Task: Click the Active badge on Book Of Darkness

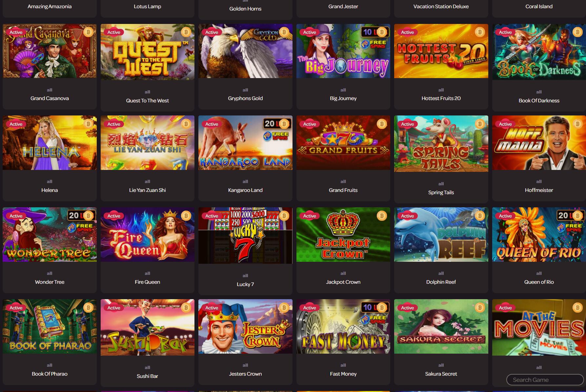Action: tap(505, 32)
